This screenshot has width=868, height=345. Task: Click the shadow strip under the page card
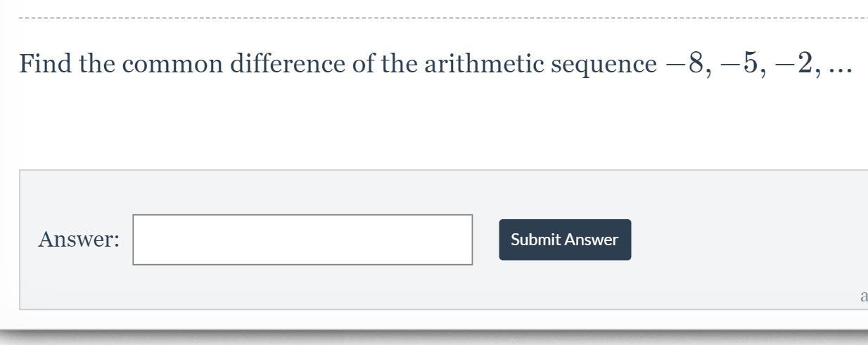[422, 334]
